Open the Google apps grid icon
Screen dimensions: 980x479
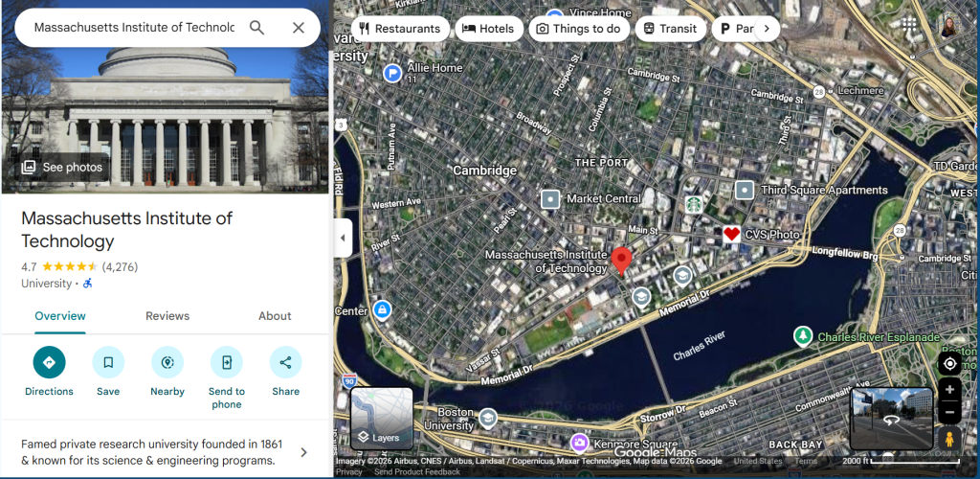[909, 25]
